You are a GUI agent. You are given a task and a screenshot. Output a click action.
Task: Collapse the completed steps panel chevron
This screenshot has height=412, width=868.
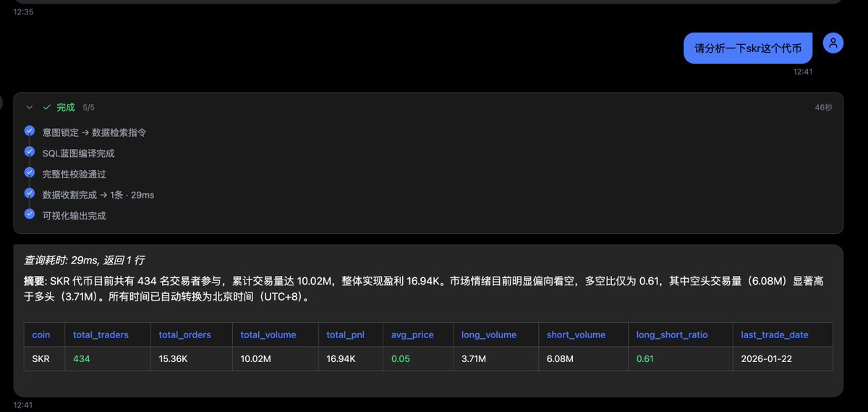point(30,107)
